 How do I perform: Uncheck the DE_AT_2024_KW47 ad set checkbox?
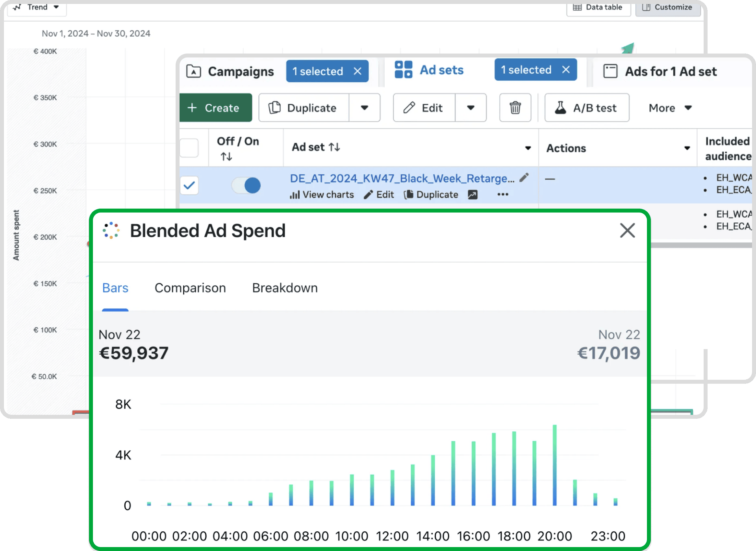[189, 185]
